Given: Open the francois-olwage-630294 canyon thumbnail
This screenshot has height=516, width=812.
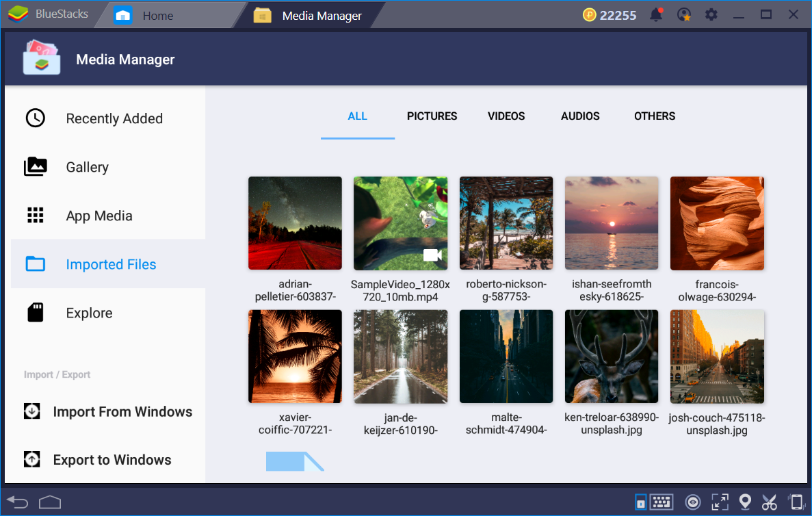Looking at the screenshot, I should pyautogui.click(x=717, y=223).
